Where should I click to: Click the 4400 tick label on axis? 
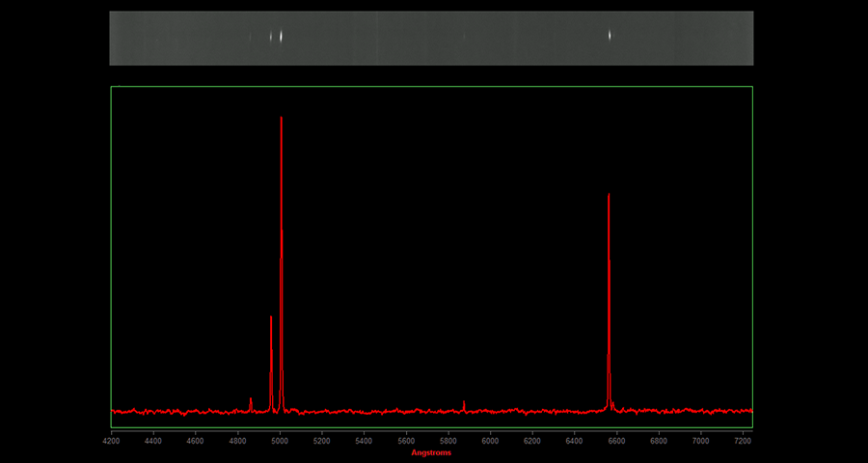pyautogui.click(x=153, y=441)
